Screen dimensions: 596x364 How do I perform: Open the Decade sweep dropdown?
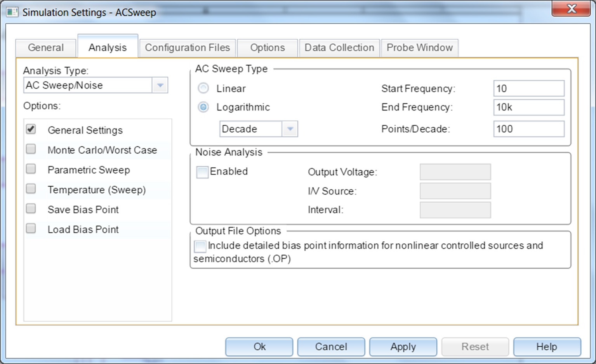(290, 129)
